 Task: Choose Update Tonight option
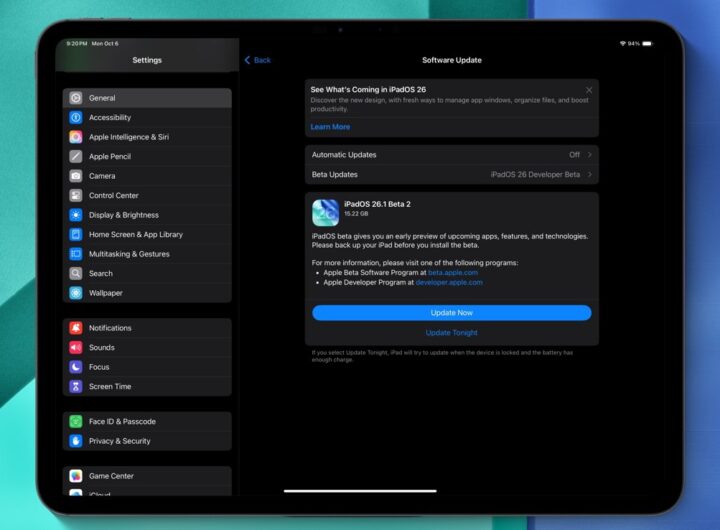click(x=451, y=333)
